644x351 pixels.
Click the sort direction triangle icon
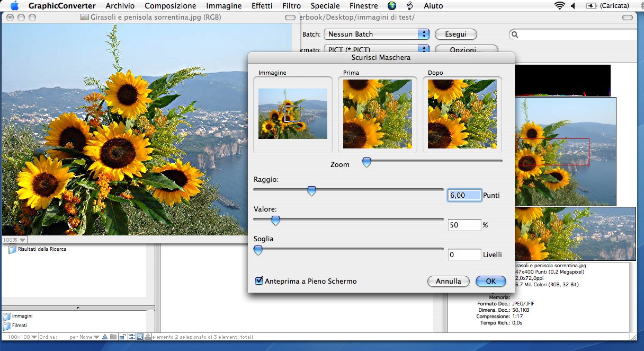tap(105, 337)
